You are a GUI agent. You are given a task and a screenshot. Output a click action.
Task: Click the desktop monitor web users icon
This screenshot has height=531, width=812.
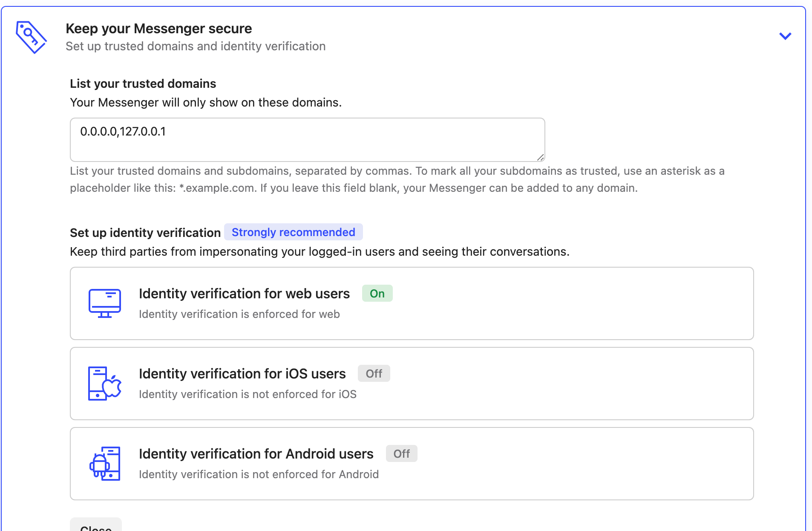tap(105, 303)
